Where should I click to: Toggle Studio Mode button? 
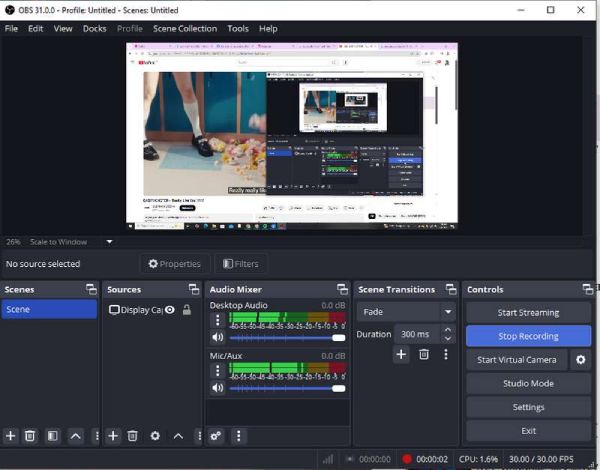[x=528, y=383]
